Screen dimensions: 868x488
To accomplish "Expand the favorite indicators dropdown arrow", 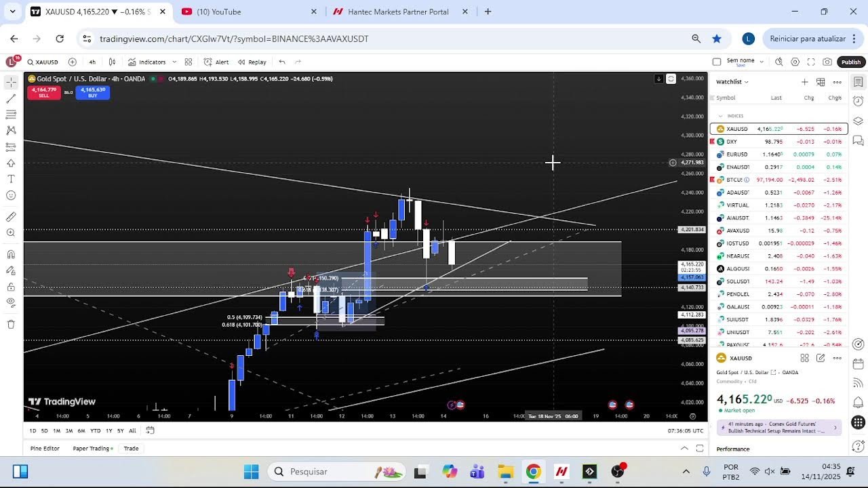I will 174,62.
